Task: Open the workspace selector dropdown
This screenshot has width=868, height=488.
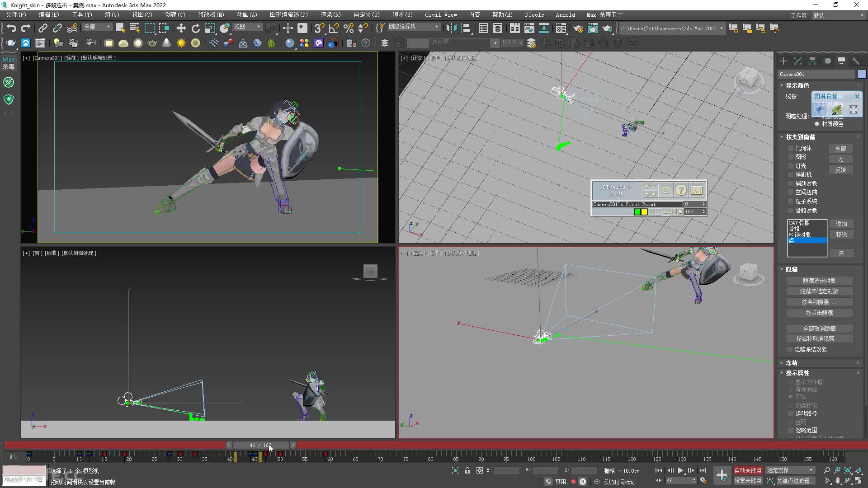Action: pos(839,15)
